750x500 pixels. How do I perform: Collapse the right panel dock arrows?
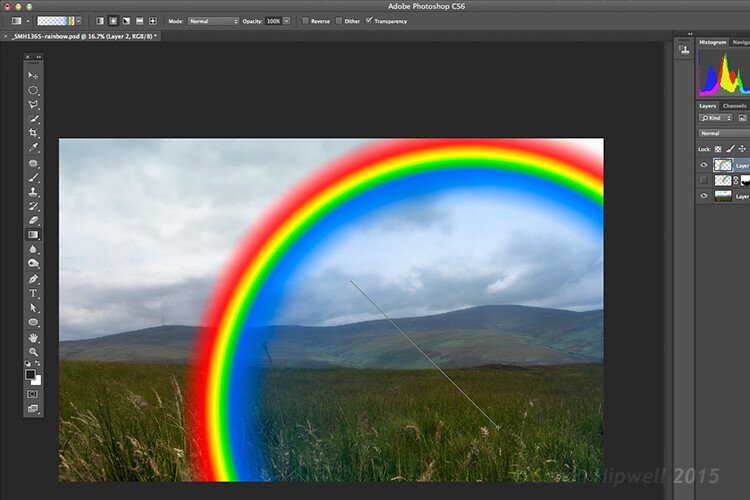[690, 34]
